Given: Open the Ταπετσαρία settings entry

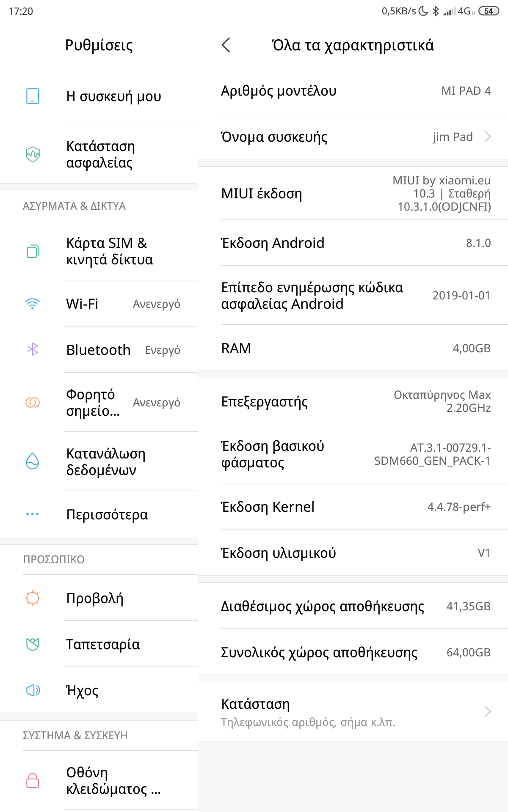Looking at the screenshot, I should [x=103, y=644].
